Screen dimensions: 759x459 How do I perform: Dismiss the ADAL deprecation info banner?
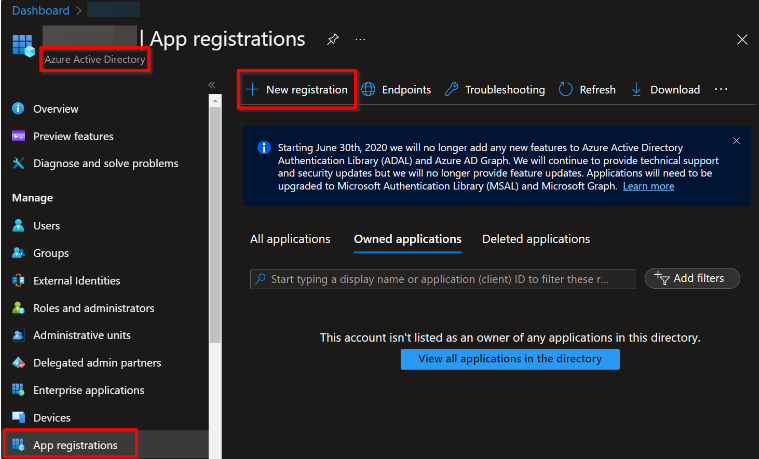click(736, 140)
